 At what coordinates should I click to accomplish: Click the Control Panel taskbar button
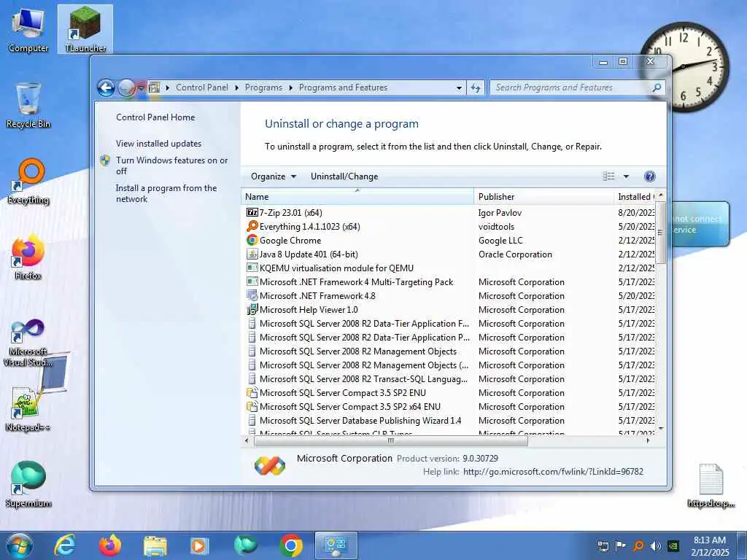coord(336,545)
